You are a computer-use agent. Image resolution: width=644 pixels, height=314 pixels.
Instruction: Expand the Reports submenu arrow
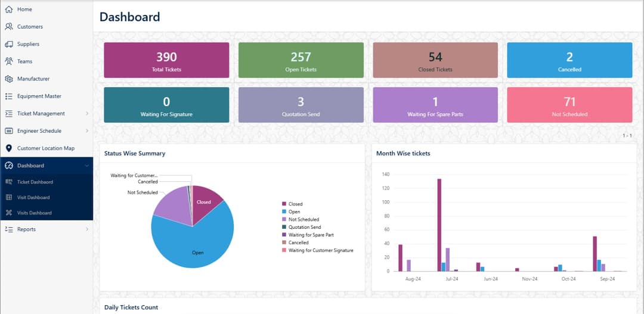(x=87, y=229)
